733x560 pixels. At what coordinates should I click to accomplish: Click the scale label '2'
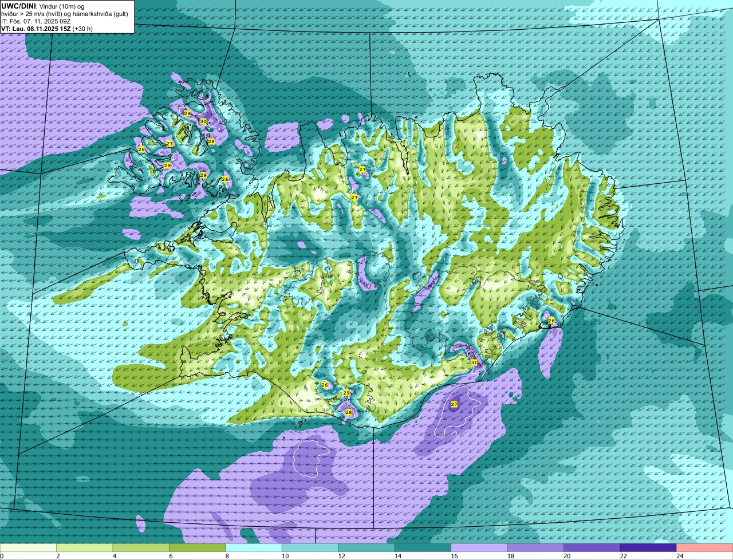pos(58,556)
